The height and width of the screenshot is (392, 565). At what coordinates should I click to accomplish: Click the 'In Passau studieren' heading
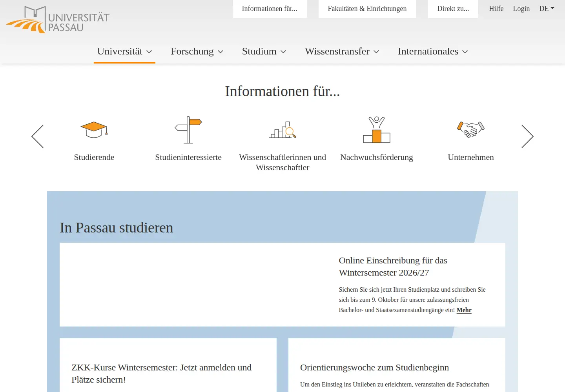117,228
